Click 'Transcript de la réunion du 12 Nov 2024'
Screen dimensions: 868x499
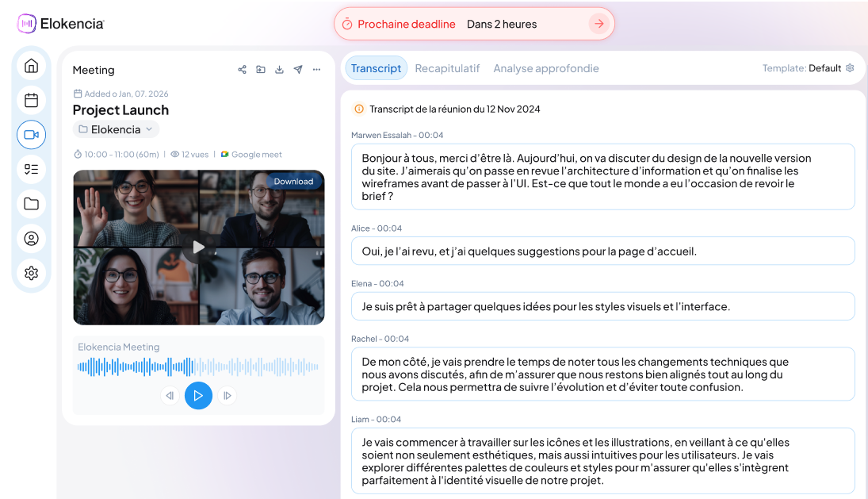click(454, 109)
